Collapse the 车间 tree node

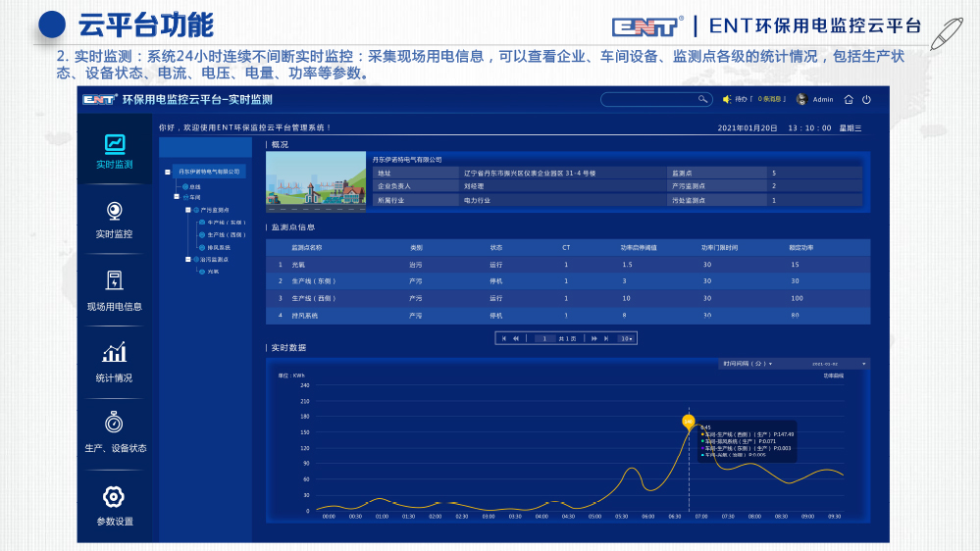point(177,197)
